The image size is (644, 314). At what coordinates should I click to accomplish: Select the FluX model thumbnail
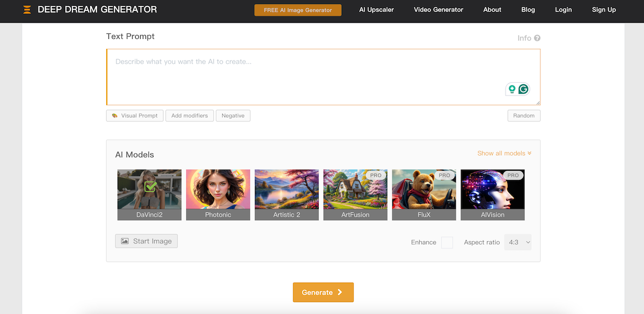pyautogui.click(x=424, y=195)
